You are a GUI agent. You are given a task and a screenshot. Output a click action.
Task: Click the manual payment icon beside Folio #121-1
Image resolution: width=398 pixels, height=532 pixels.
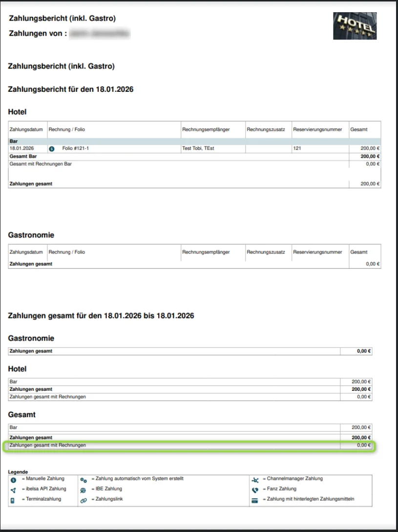[52, 149]
